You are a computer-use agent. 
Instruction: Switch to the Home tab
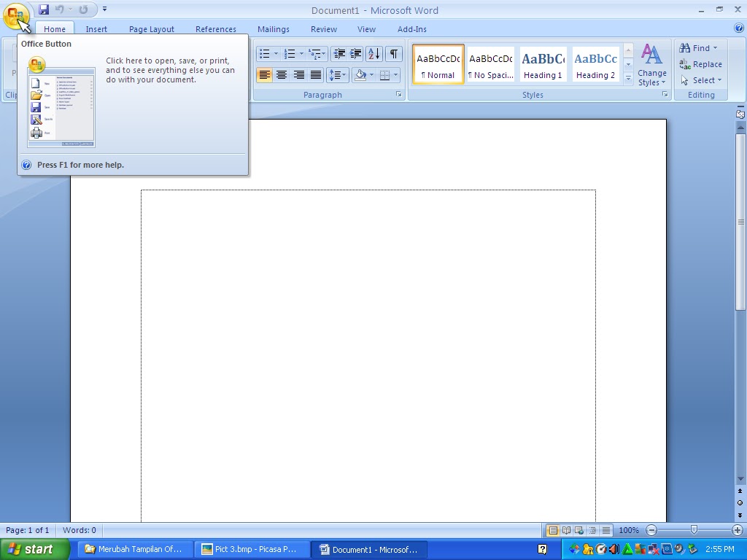pyautogui.click(x=54, y=29)
